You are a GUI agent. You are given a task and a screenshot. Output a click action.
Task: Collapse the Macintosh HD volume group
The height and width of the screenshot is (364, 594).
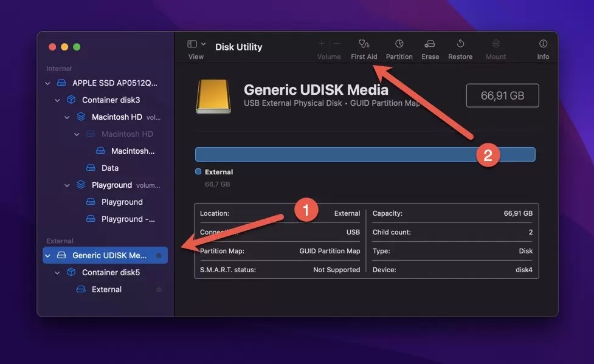point(66,117)
